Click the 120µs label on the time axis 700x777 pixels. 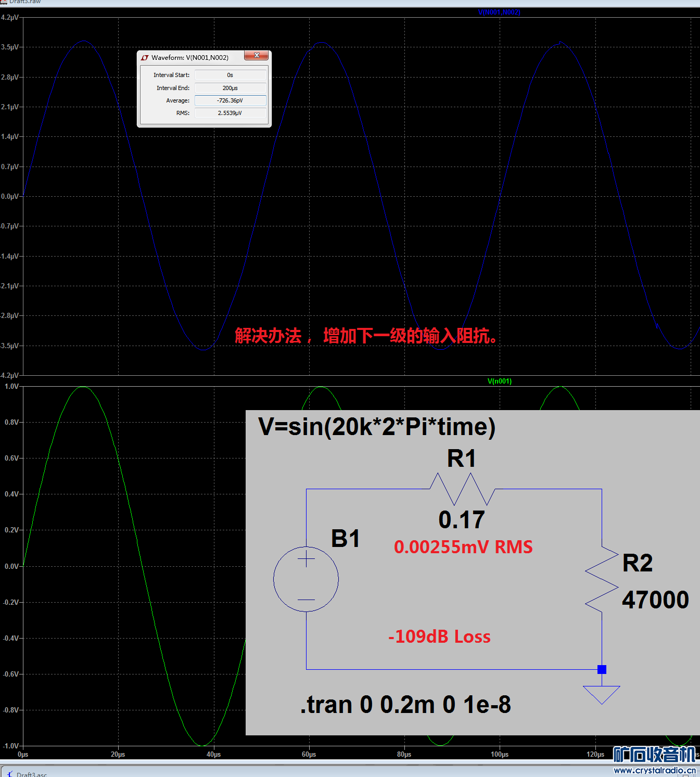point(595,754)
